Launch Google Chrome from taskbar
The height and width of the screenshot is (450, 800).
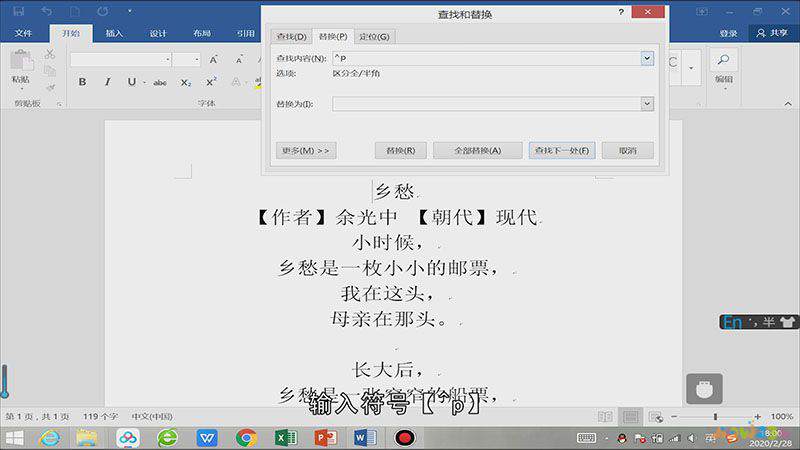tap(246, 438)
